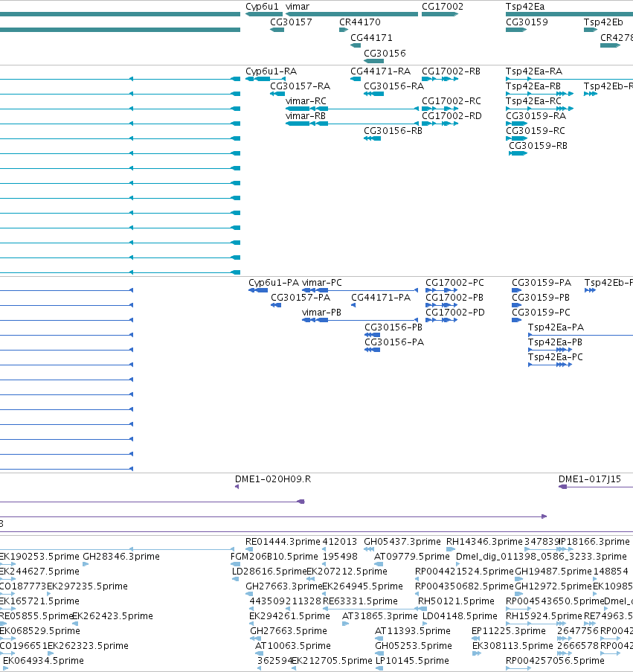Image resolution: width=633 pixels, height=672 pixels.
Task: Open the Tsp42Ea-RC transcript label
Action: coord(533,101)
